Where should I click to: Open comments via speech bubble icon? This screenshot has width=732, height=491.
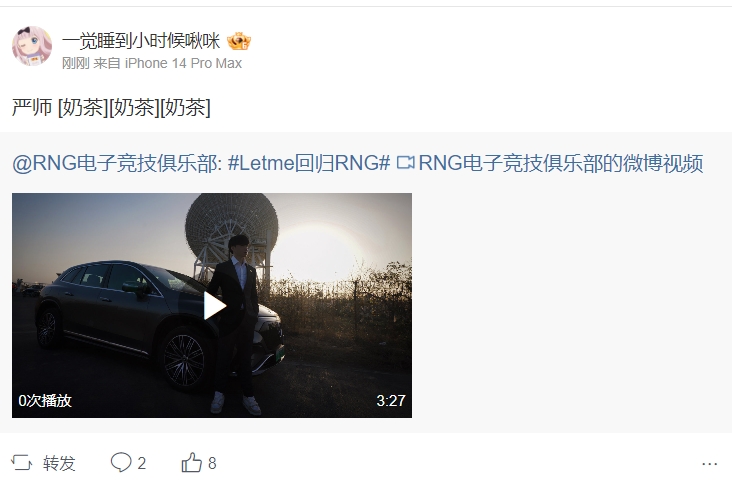(121, 463)
